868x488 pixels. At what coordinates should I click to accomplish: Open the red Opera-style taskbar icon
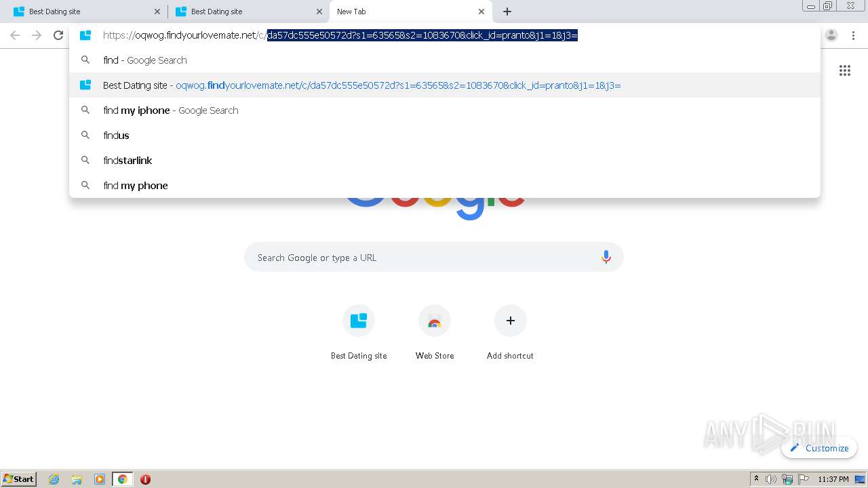coord(145,479)
